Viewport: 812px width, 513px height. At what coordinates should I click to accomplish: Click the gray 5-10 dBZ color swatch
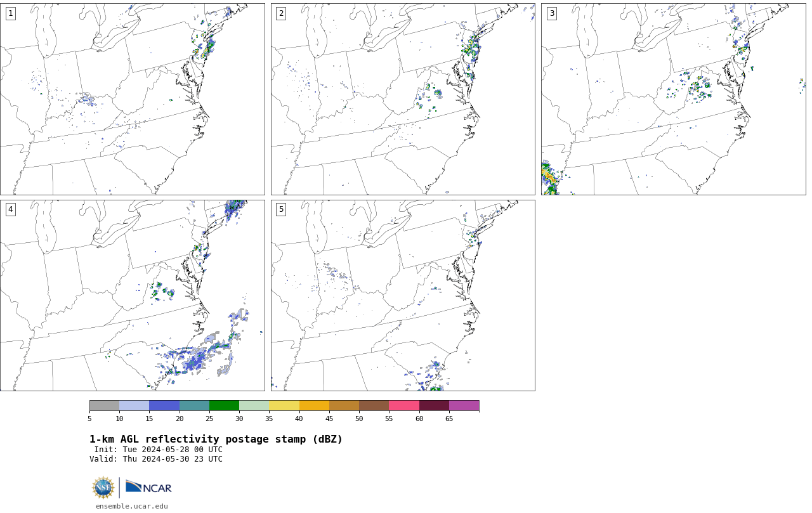tap(104, 406)
